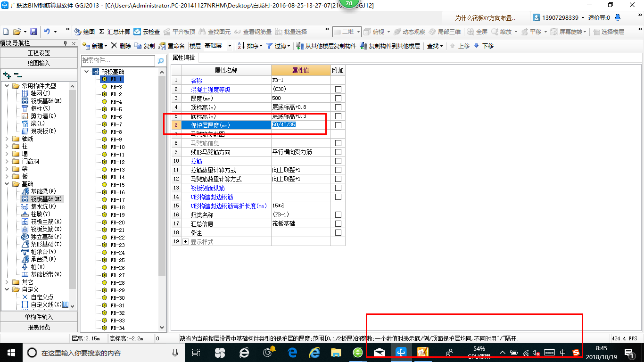Toggle the 厚度(mm) 附加 checkbox

click(x=338, y=99)
